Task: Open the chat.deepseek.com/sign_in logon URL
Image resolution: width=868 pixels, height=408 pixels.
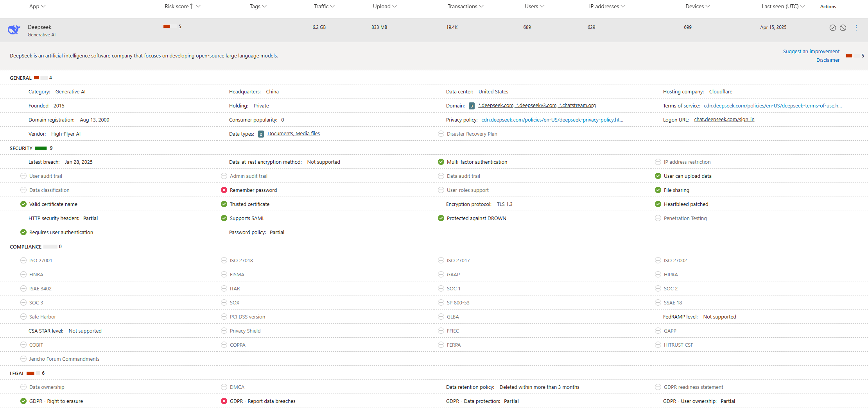Action: coord(724,120)
